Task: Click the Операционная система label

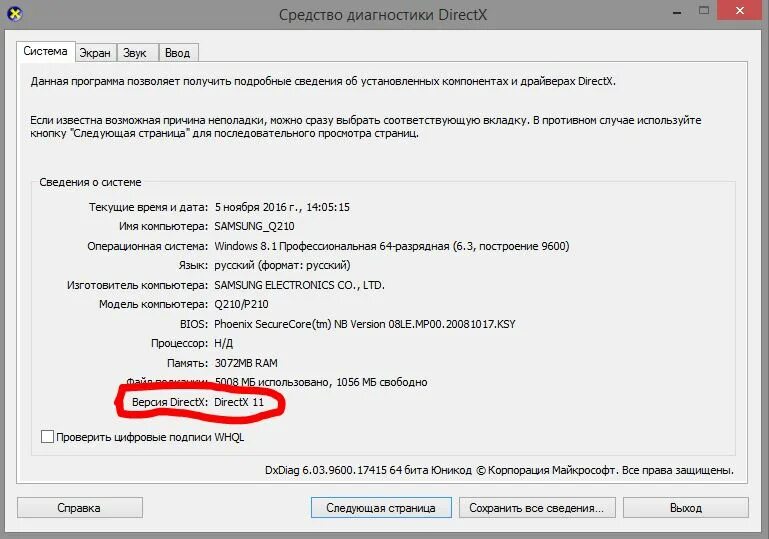Action: click(x=148, y=246)
